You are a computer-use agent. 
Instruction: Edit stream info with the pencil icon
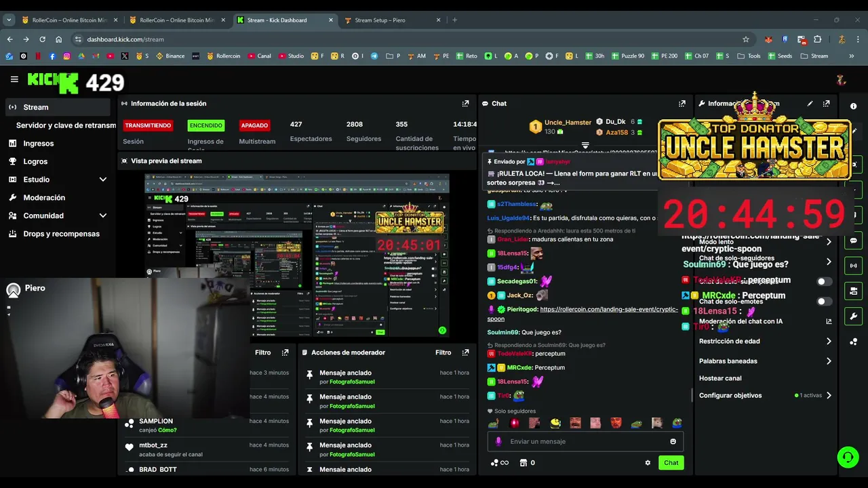coord(810,104)
